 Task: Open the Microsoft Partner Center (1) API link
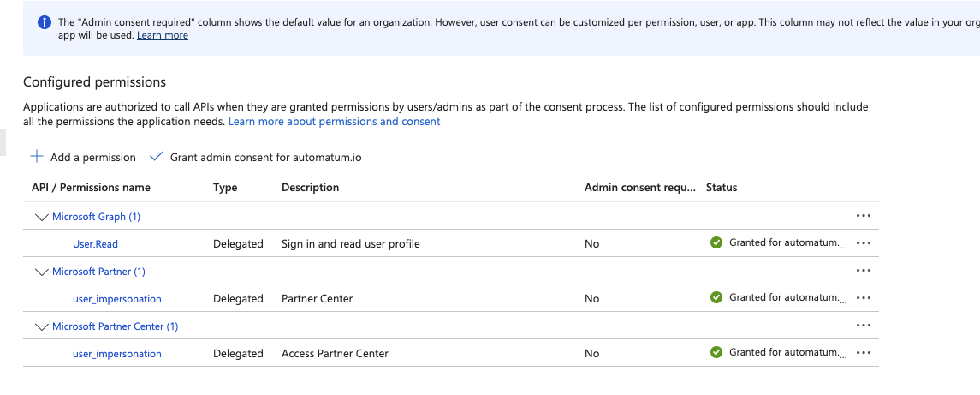[x=115, y=326]
